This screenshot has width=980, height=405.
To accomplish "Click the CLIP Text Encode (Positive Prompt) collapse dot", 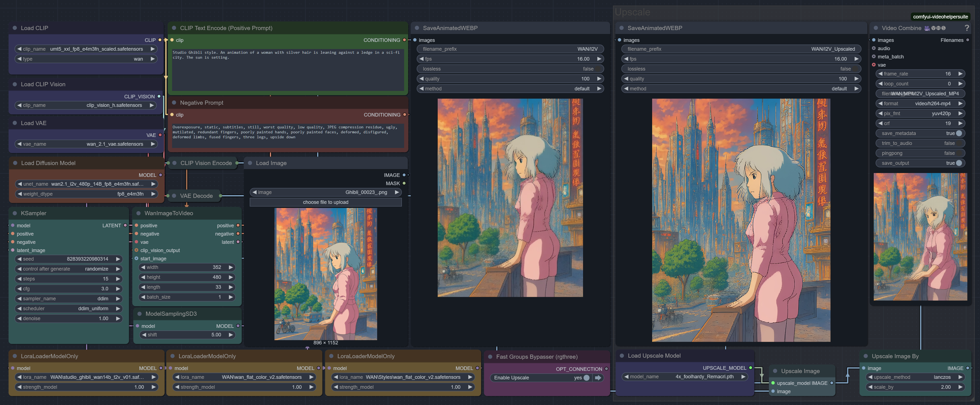I will coord(174,28).
